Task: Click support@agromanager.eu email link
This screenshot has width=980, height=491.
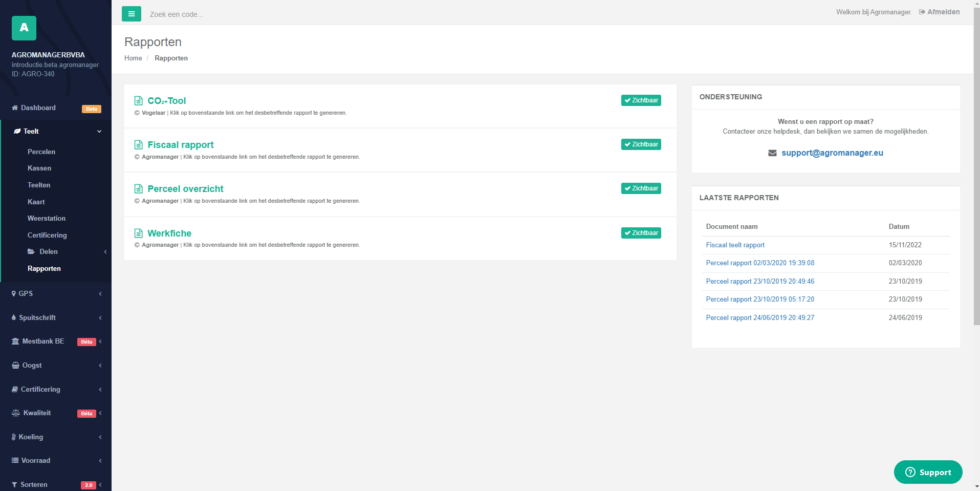Action: coord(832,153)
